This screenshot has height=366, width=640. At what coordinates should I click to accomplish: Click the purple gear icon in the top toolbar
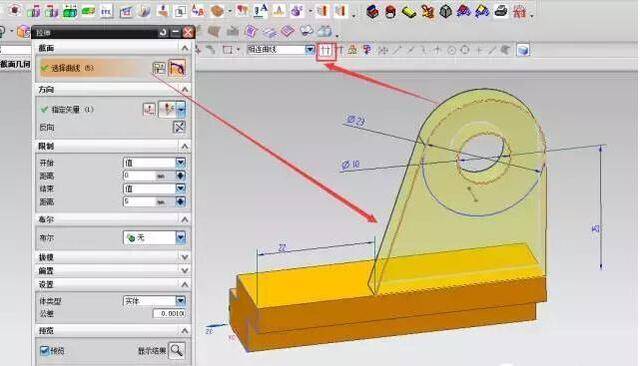(297, 11)
